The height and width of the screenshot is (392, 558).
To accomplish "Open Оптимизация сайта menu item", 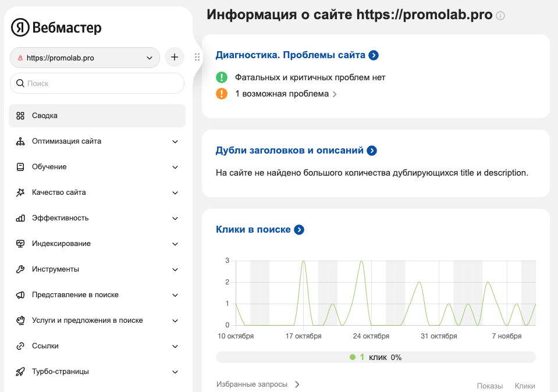I will pyautogui.click(x=97, y=141).
